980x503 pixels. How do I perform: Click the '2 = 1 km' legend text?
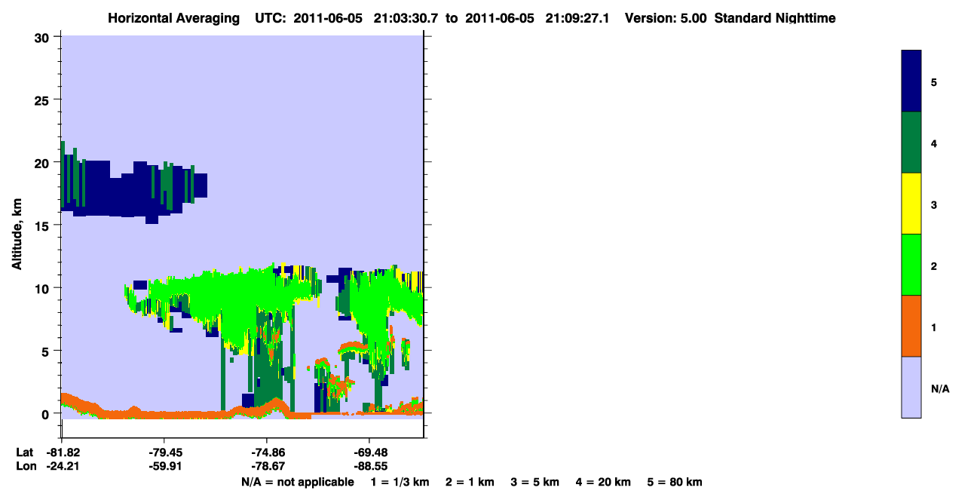point(470,482)
